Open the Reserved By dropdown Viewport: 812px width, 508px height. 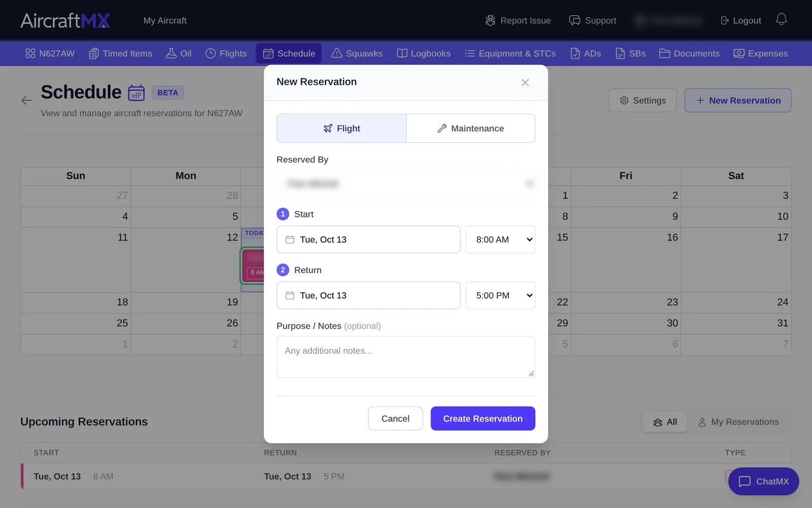(406, 183)
